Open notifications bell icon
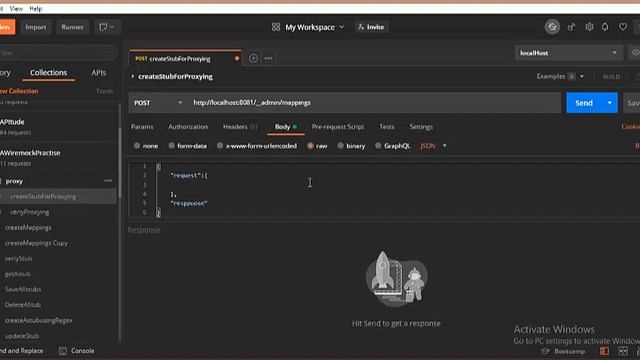 [605, 27]
